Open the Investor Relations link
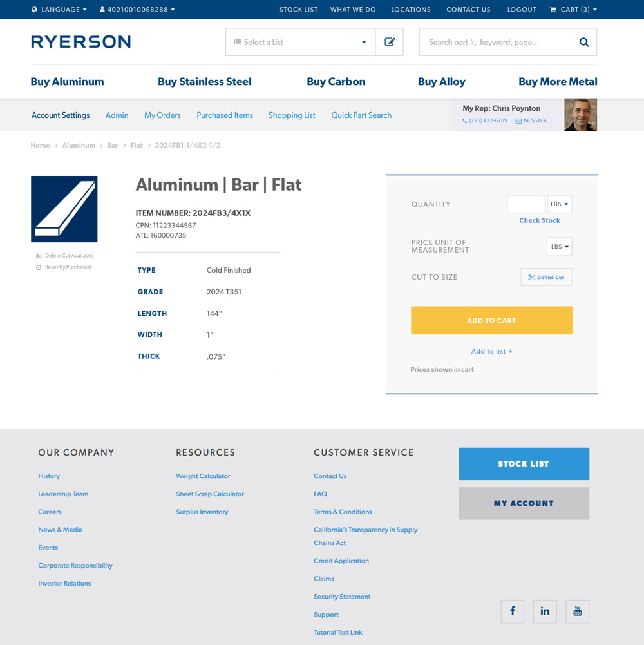 [64, 583]
